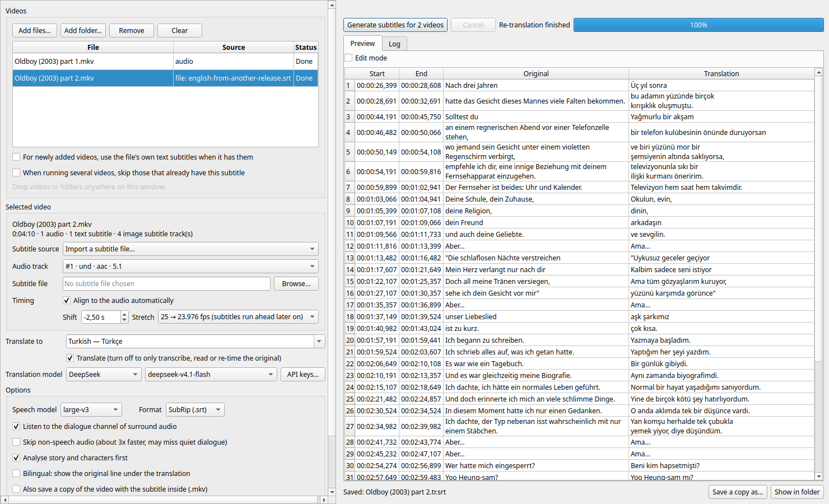The height and width of the screenshot is (504, 829).
Task: Decrease the Shift value with down arrow
Action: [x=124, y=320]
